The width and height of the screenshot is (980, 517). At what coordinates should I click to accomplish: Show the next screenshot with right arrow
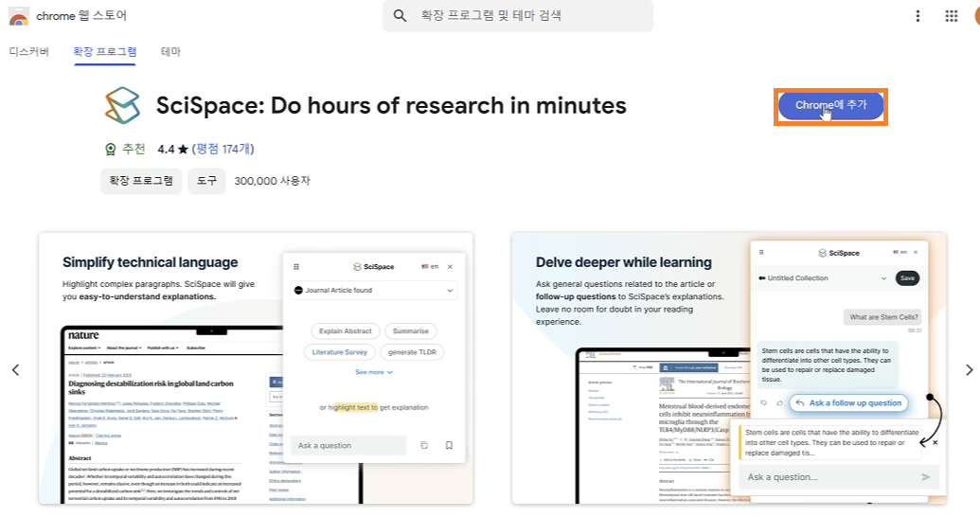tap(969, 369)
